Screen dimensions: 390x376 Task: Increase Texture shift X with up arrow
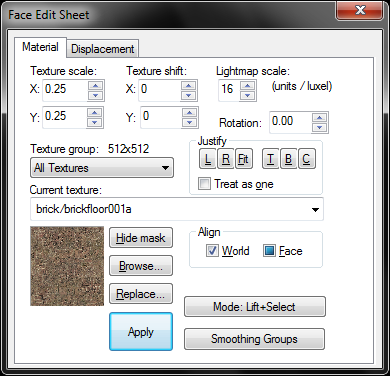tap(189, 85)
